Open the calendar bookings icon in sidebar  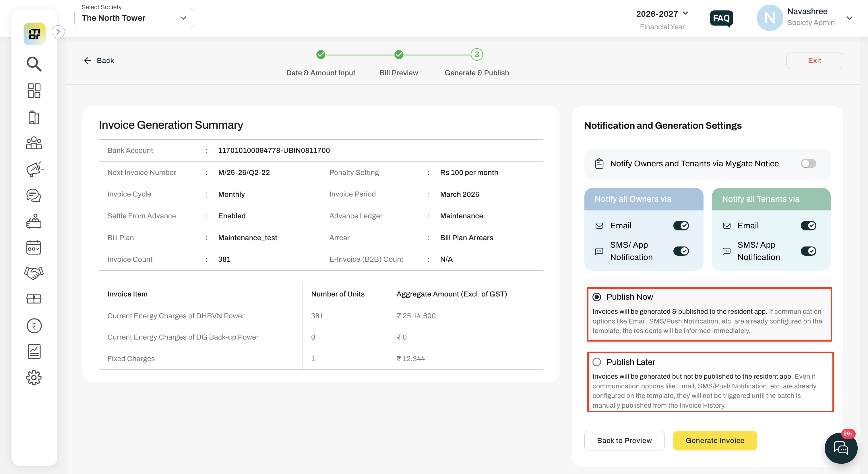coord(34,247)
